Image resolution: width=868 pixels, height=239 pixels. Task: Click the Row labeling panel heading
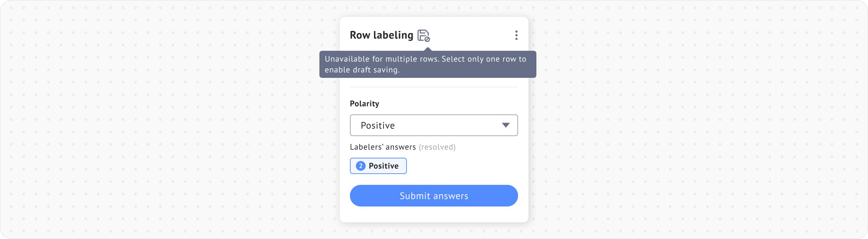tap(381, 35)
